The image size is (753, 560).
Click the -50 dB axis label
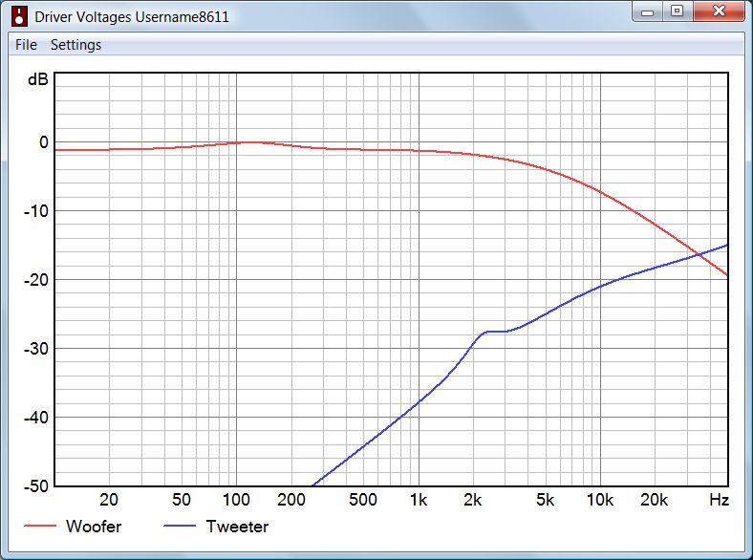tap(36, 486)
